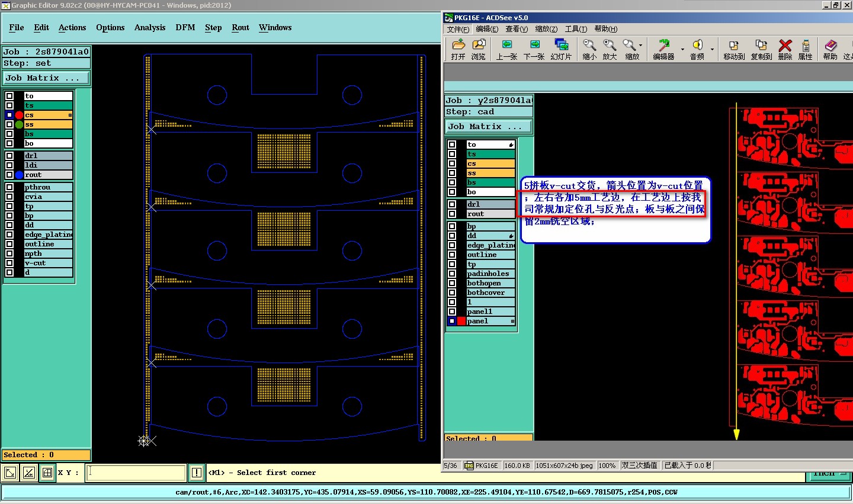Toggle the checkbox for the drl layer
This screenshot has width=853, height=504.
click(x=9, y=156)
